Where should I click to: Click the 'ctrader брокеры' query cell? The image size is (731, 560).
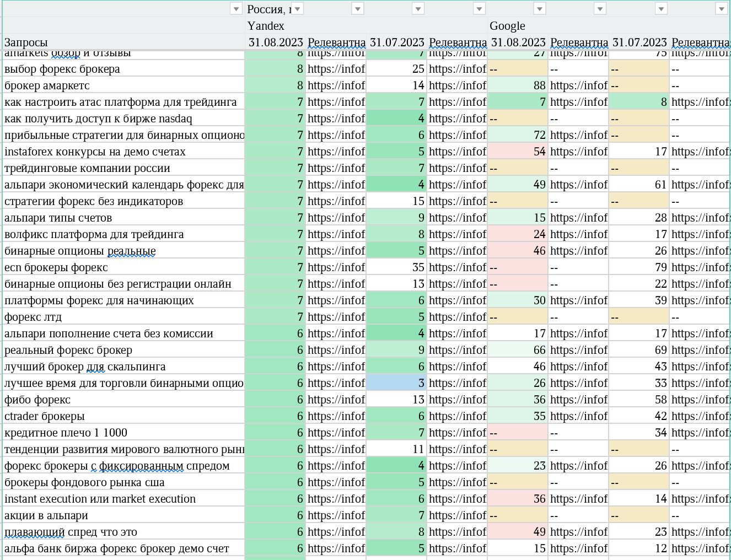pos(123,416)
